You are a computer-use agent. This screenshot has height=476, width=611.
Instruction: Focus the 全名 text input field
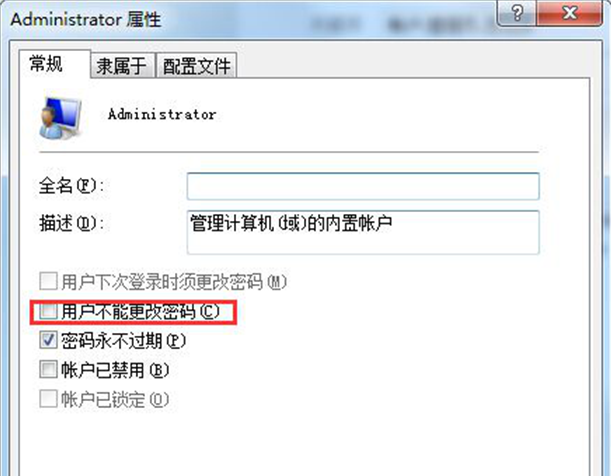tap(363, 186)
